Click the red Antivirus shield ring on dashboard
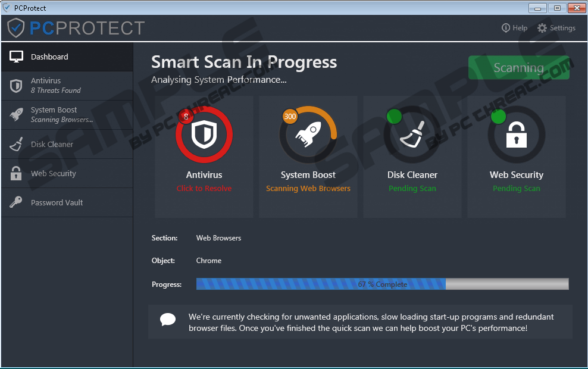The height and width of the screenshot is (369, 588). point(204,135)
